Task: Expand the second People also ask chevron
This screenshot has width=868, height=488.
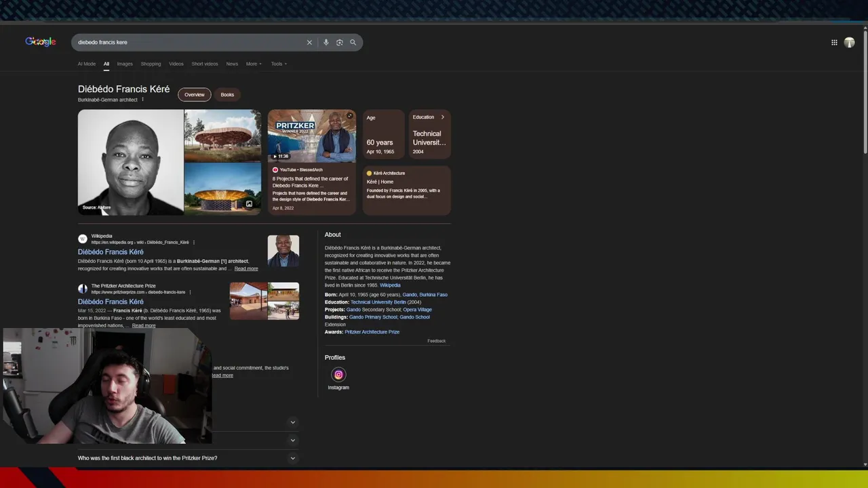Action: tap(293, 440)
